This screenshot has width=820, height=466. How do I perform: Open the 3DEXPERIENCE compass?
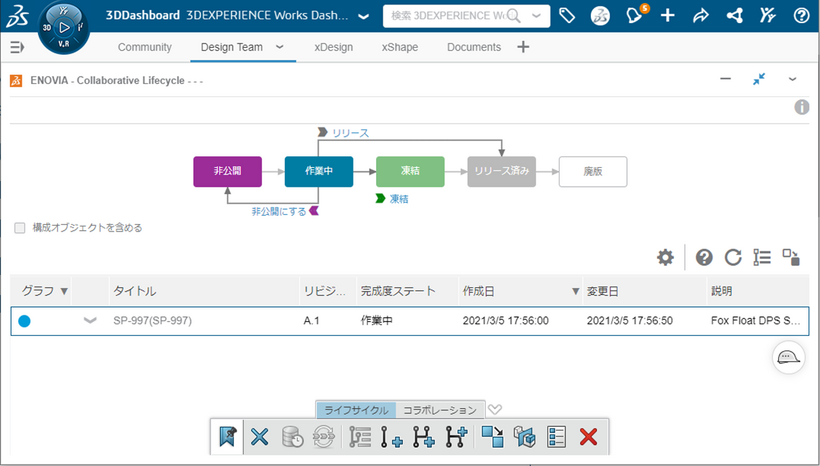[x=64, y=28]
